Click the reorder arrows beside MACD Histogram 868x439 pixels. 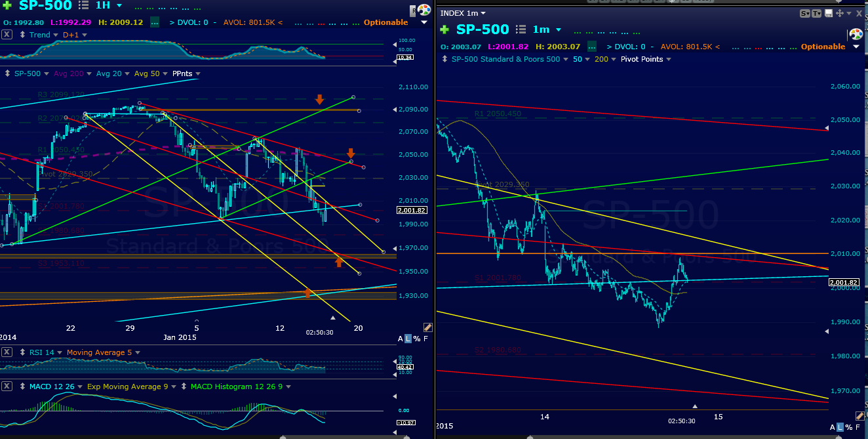coord(182,387)
